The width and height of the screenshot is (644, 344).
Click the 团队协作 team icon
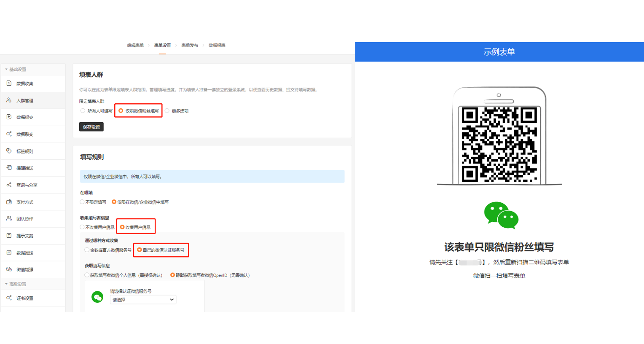pyautogui.click(x=9, y=219)
